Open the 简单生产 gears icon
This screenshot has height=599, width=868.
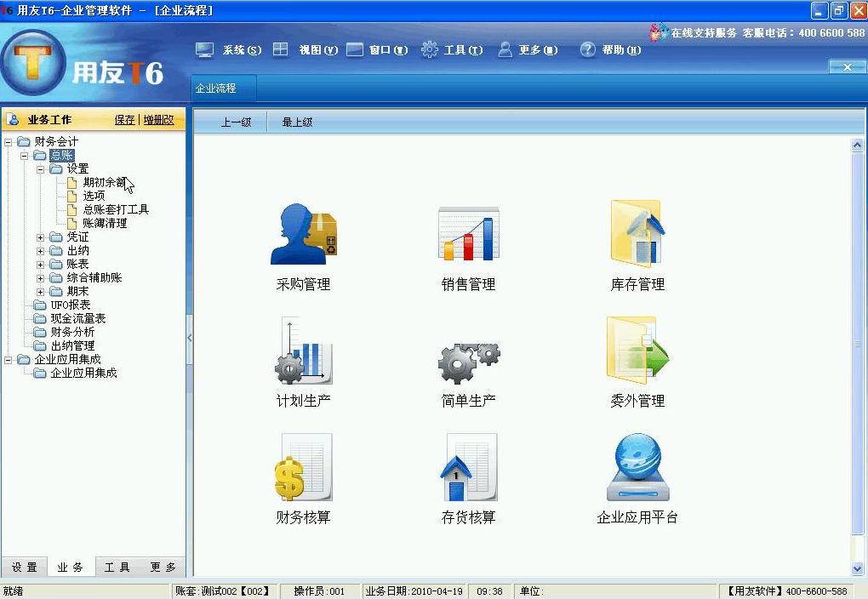click(x=468, y=362)
